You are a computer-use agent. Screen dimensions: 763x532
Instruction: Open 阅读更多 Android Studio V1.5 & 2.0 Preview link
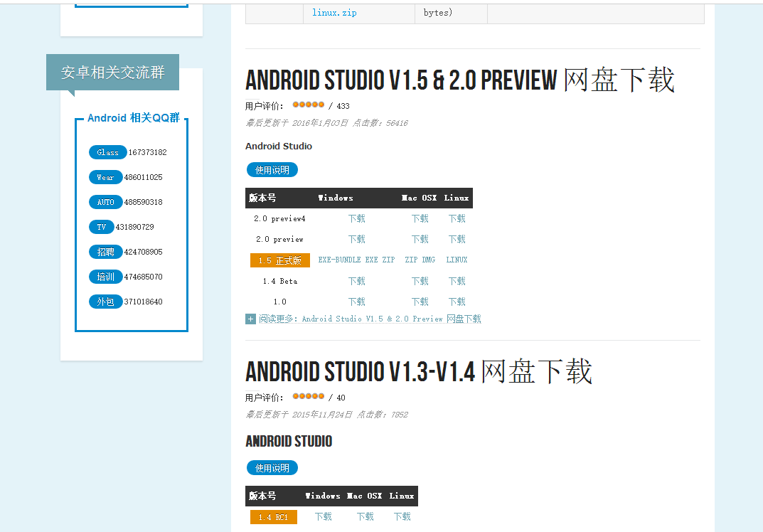370,319
